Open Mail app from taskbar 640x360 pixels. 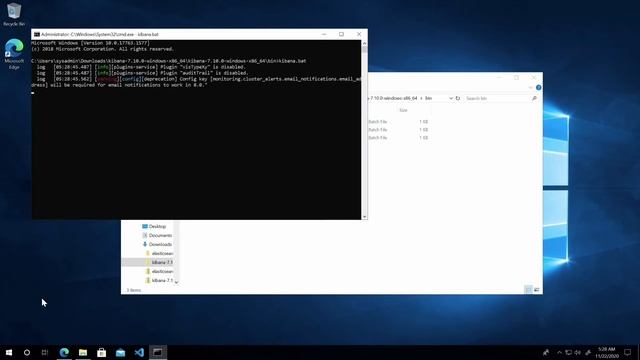tap(120, 352)
